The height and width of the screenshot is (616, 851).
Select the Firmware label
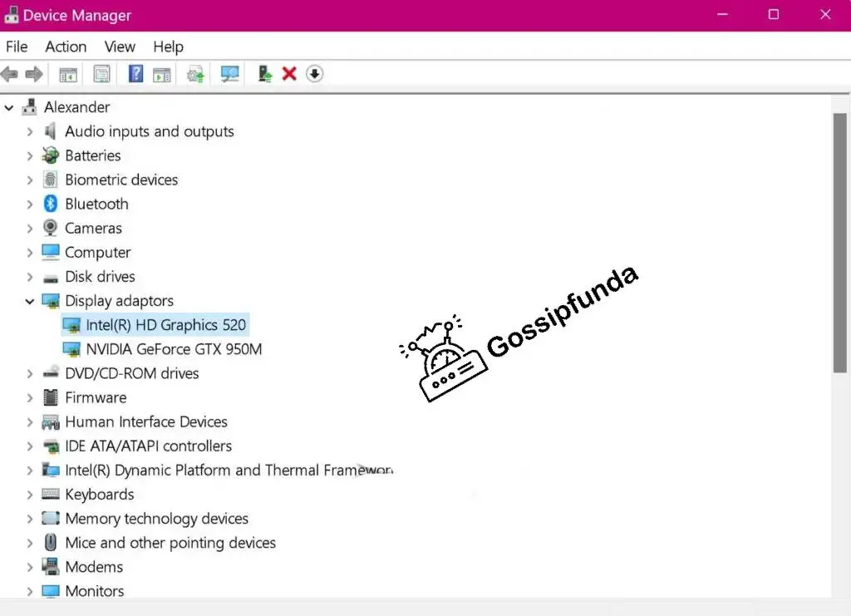[x=96, y=397]
